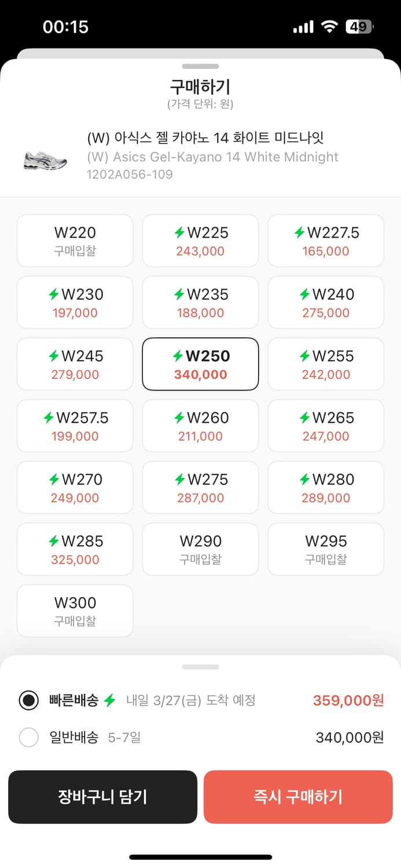Tap lightning icon on the W285 size
The width and height of the screenshot is (401, 868).
click(x=54, y=542)
